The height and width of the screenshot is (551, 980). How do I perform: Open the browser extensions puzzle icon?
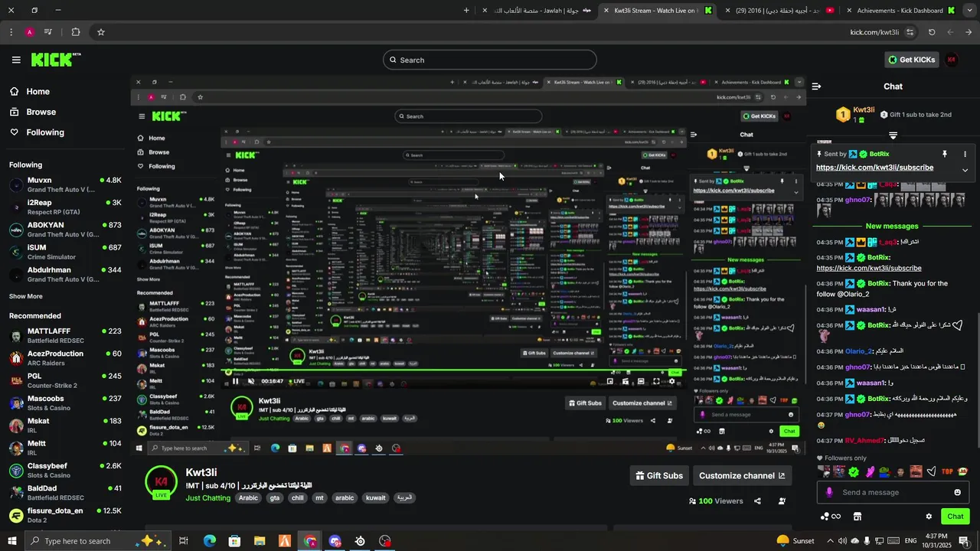tap(75, 32)
